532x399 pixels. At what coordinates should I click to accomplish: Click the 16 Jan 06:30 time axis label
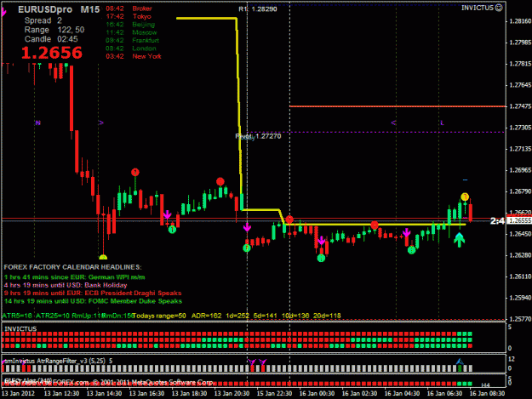click(x=444, y=394)
